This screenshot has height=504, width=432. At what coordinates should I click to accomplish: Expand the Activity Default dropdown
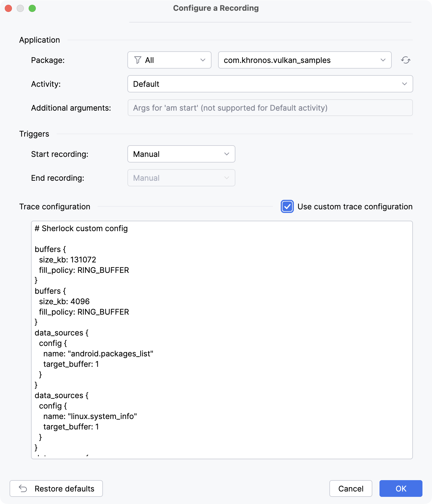pos(270,84)
